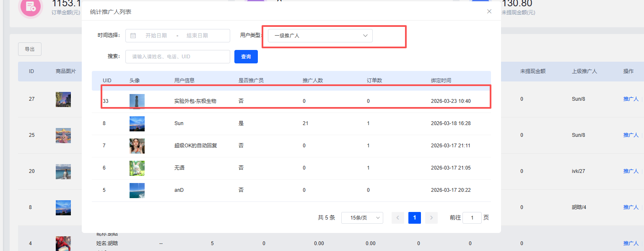644x251 pixels.
Task: Click the pink order amount icon
Action: pos(30,6)
